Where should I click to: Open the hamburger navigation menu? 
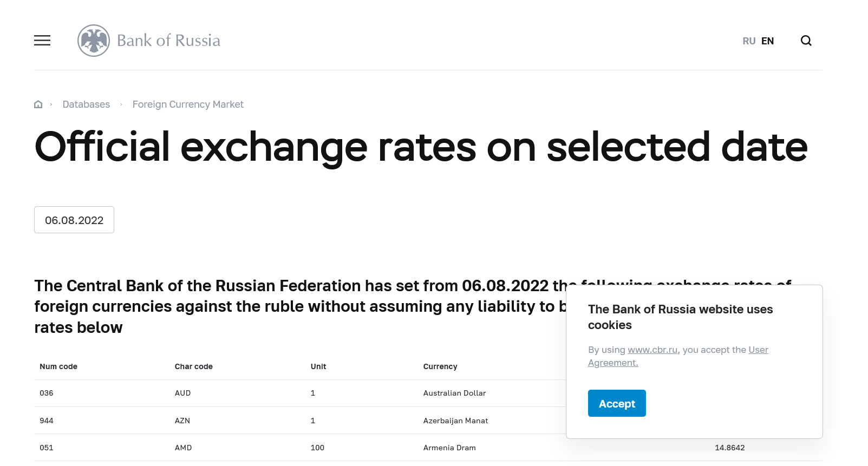(x=42, y=41)
